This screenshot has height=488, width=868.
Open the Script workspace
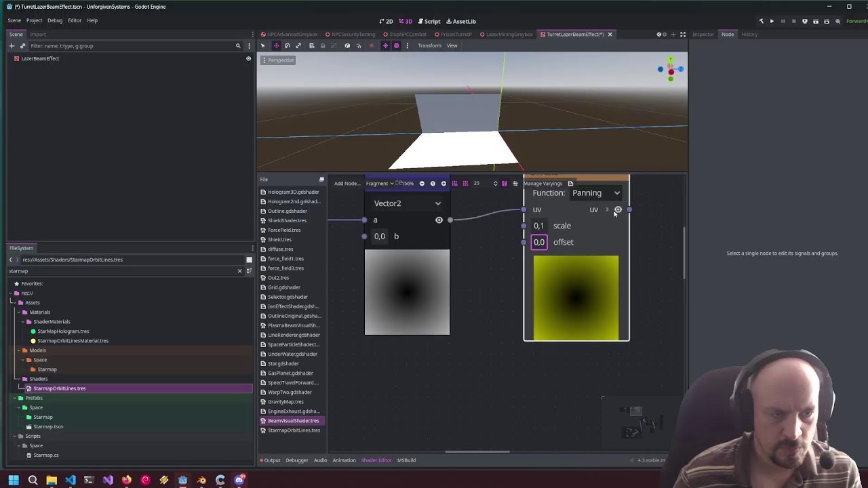click(x=429, y=21)
